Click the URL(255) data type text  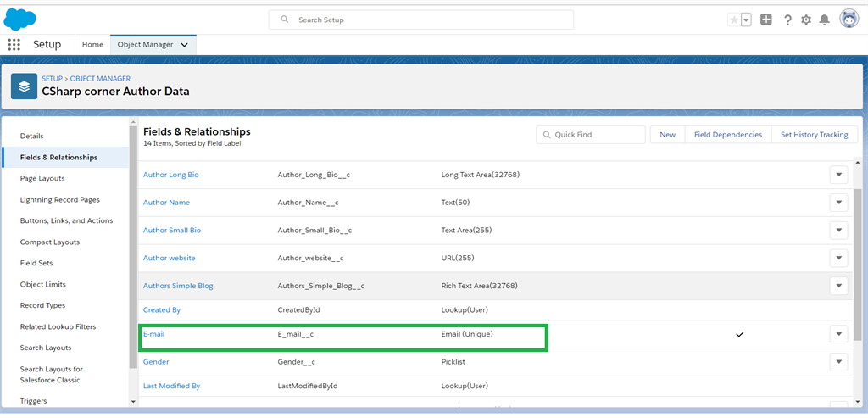pyautogui.click(x=458, y=258)
